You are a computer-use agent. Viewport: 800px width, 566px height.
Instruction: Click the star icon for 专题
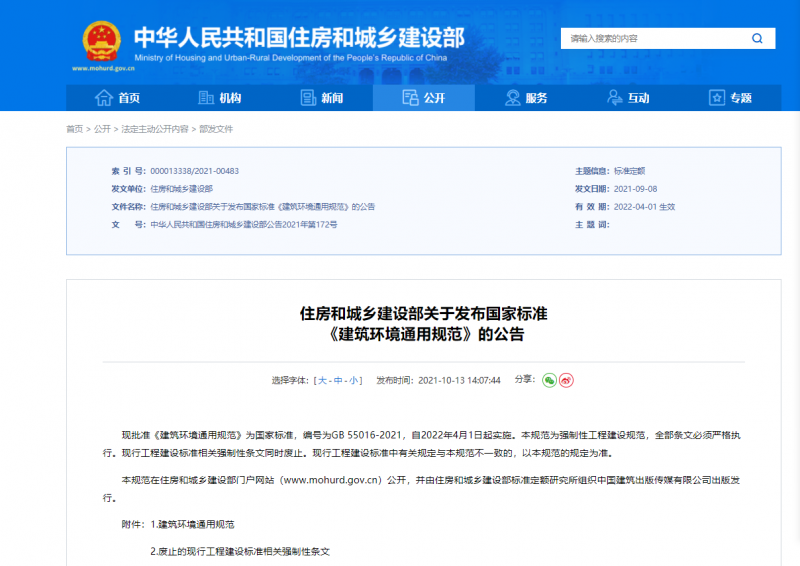[717, 98]
